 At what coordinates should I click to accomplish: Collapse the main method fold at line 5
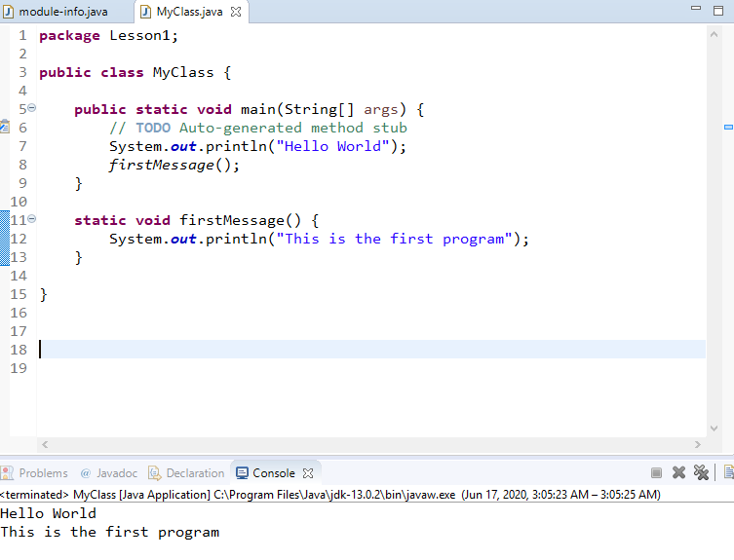pos(31,108)
